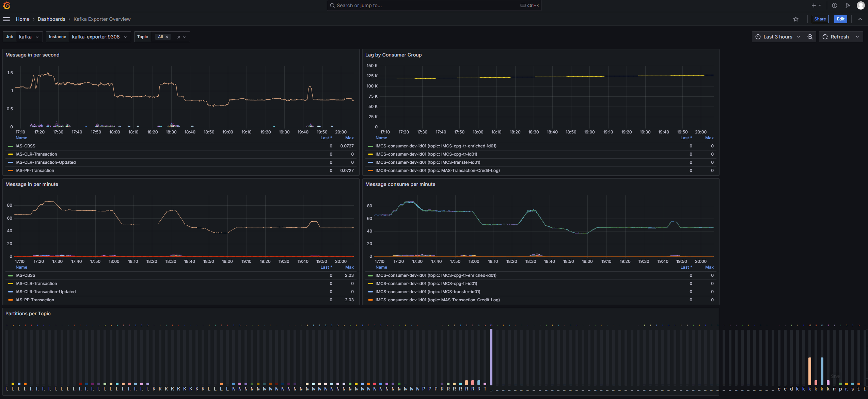Image resolution: width=868 pixels, height=399 pixels.
Task: Sort Message in per second legend by Name
Action: (x=21, y=138)
